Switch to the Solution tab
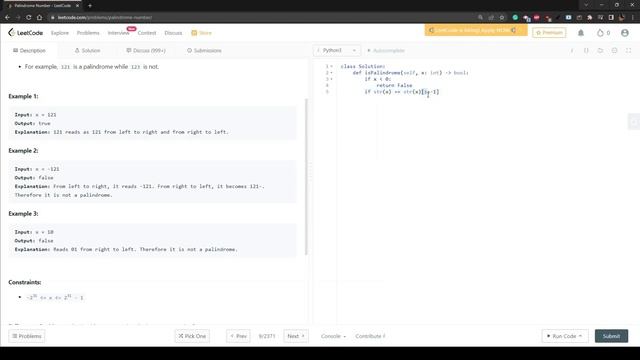 87,51
